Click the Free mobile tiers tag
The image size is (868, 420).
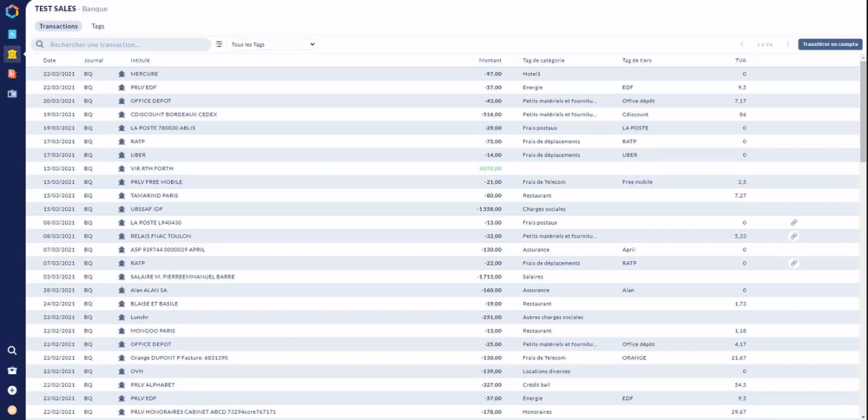(637, 182)
